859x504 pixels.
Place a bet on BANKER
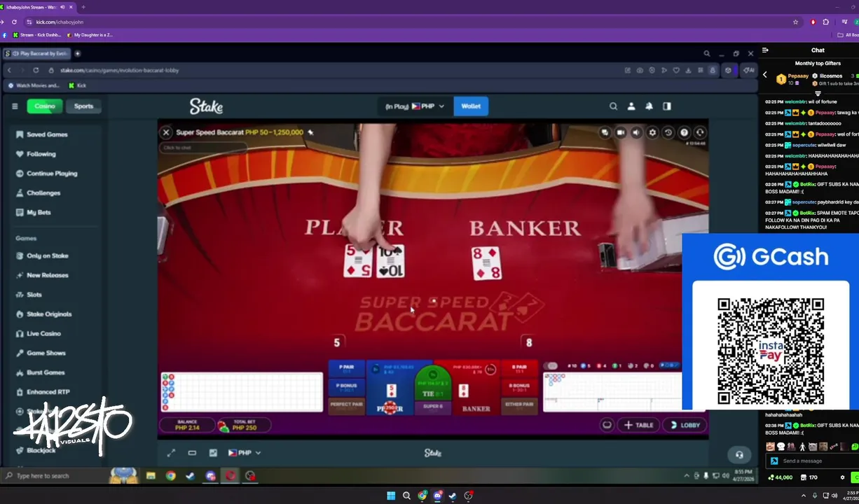point(476,388)
